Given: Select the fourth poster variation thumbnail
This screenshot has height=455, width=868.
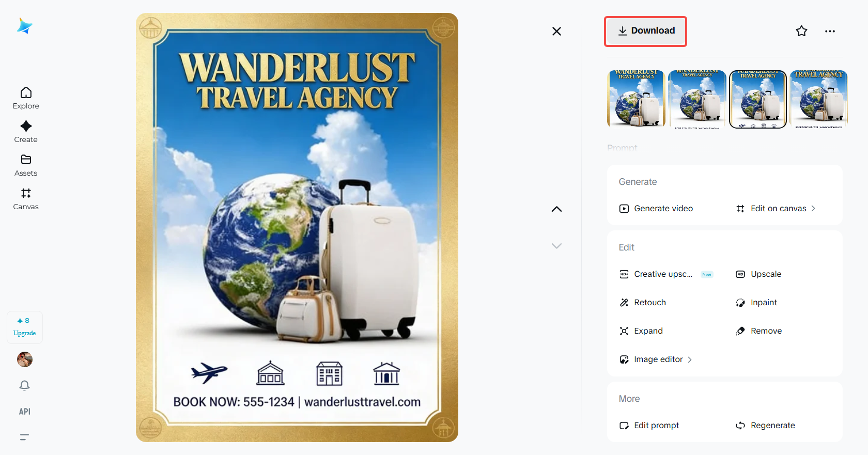Looking at the screenshot, I should [819, 99].
